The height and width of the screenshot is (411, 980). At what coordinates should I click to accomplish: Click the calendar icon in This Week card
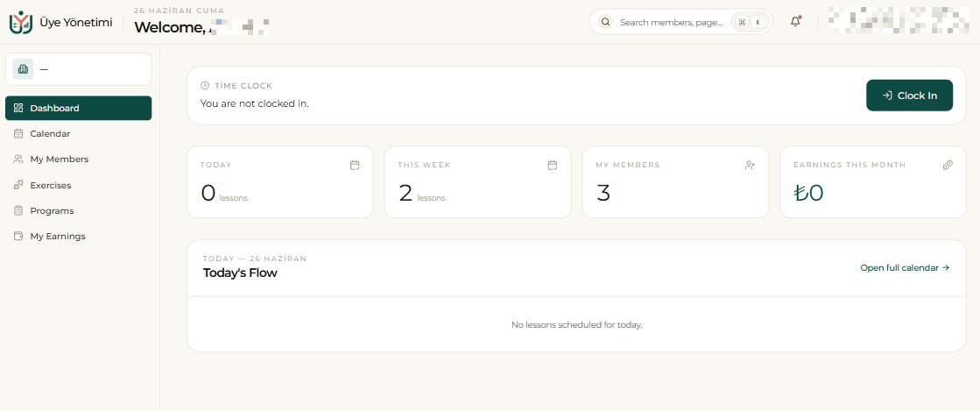click(553, 165)
